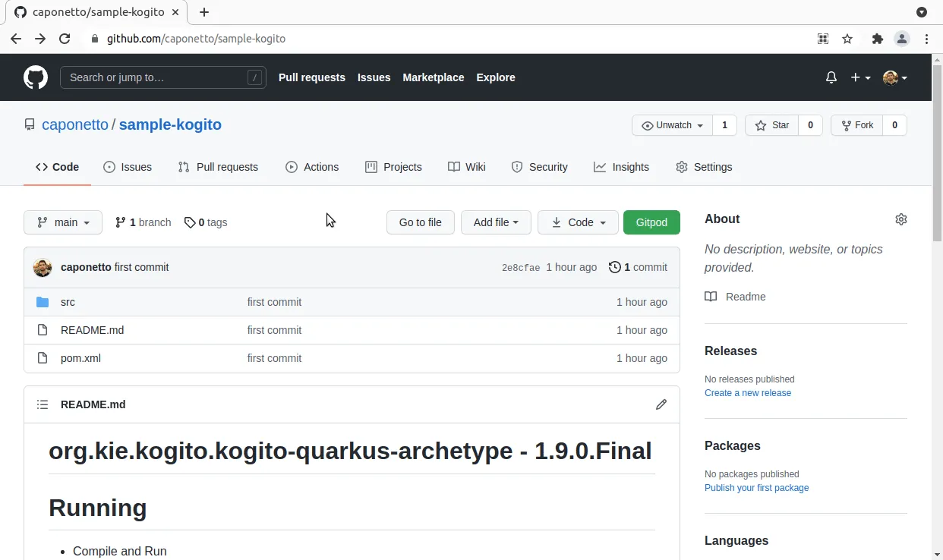The image size is (943, 560).
Task: Open in Gitpod
Action: pyautogui.click(x=651, y=222)
